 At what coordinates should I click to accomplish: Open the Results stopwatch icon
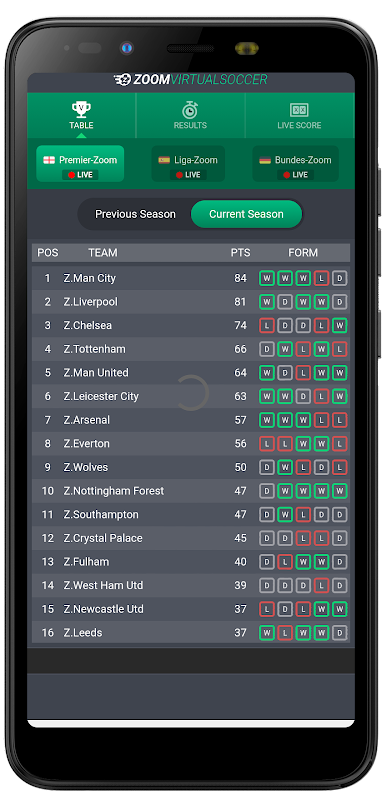click(x=190, y=110)
